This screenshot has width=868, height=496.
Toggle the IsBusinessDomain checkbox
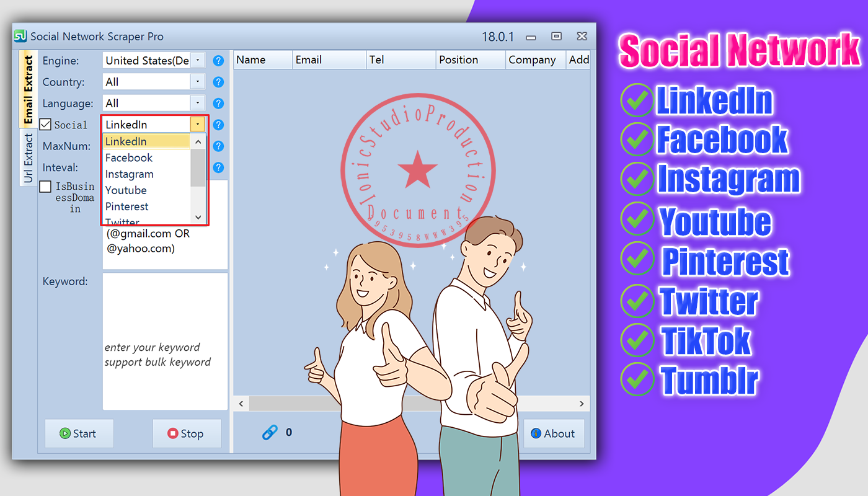click(45, 187)
